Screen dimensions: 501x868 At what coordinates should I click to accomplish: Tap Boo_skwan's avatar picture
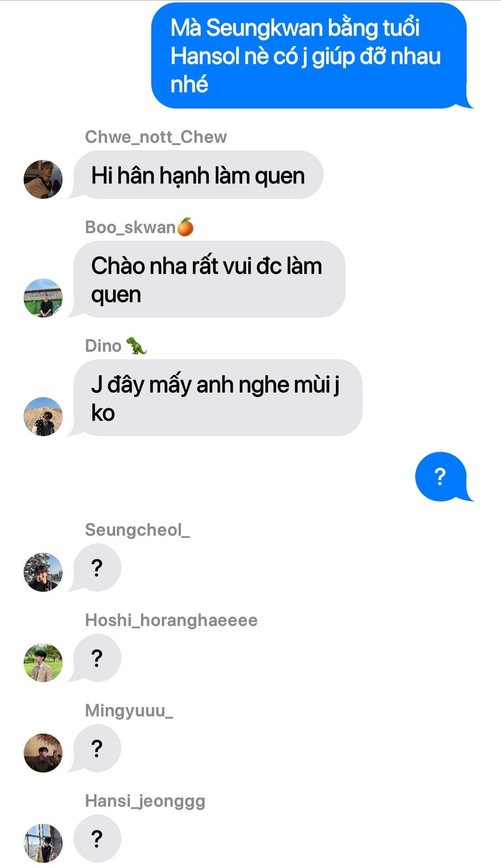43,298
